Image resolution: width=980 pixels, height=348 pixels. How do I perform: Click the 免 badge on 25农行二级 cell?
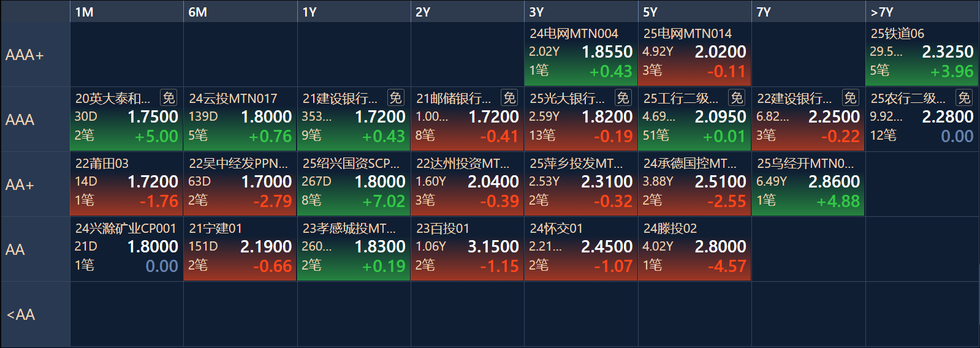(964, 97)
